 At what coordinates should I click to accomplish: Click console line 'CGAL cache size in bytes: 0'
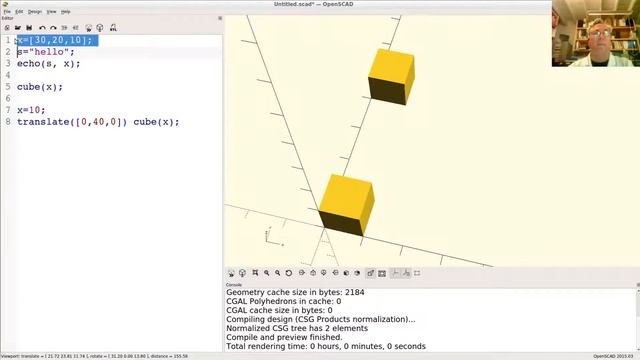tap(279, 310)
